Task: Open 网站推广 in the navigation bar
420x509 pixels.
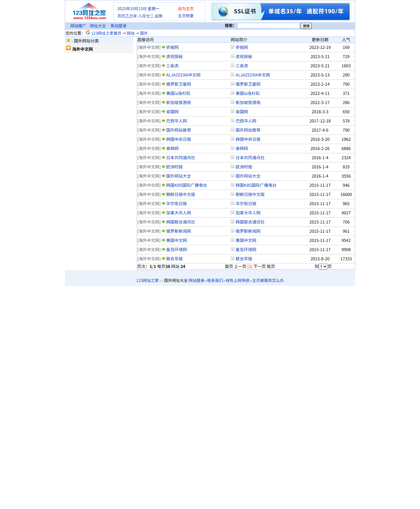Action: tap(78, 26)
